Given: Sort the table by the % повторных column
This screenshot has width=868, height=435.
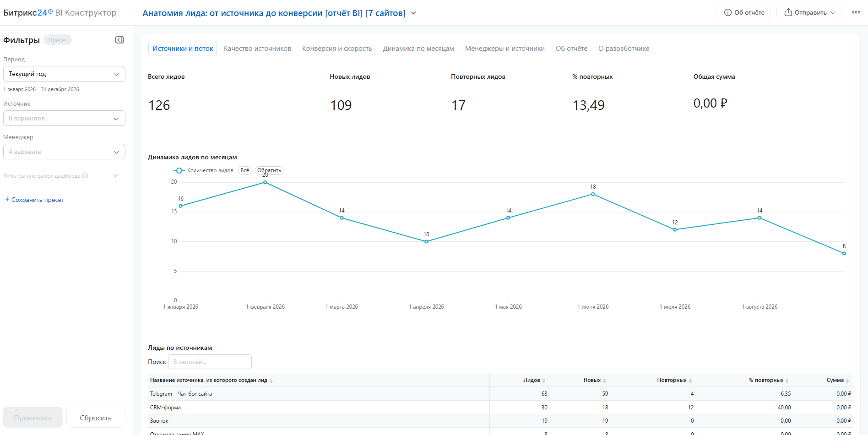Looking at the screenshot, I should pos(768,380).
